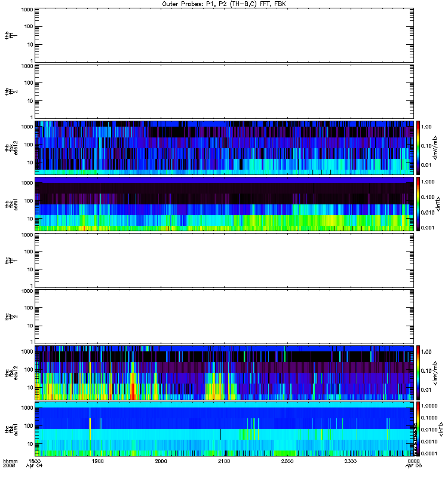Click the 2100 time axis label
The width and height of the screenshot is (448, 478).
click(224, 461)
